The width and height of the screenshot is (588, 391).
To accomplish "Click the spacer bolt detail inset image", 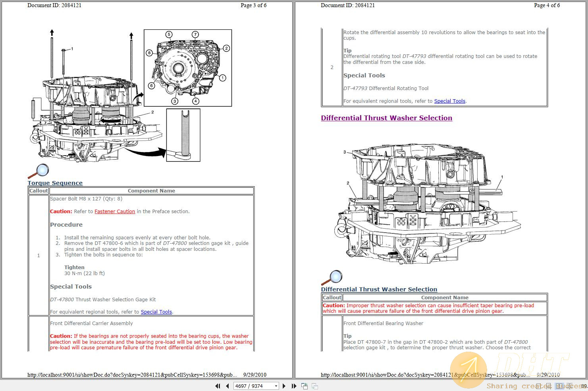I will pyautogui.click(x=183, y=135).
